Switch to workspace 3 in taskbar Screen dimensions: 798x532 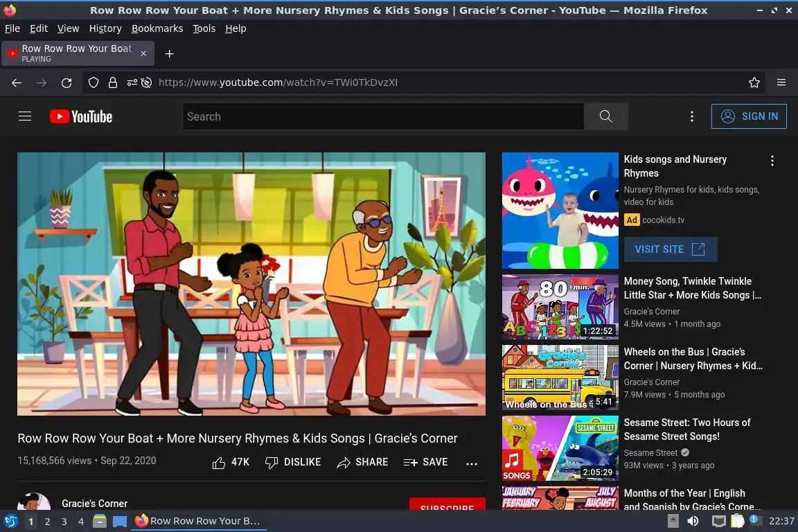[x=64, y=522]
